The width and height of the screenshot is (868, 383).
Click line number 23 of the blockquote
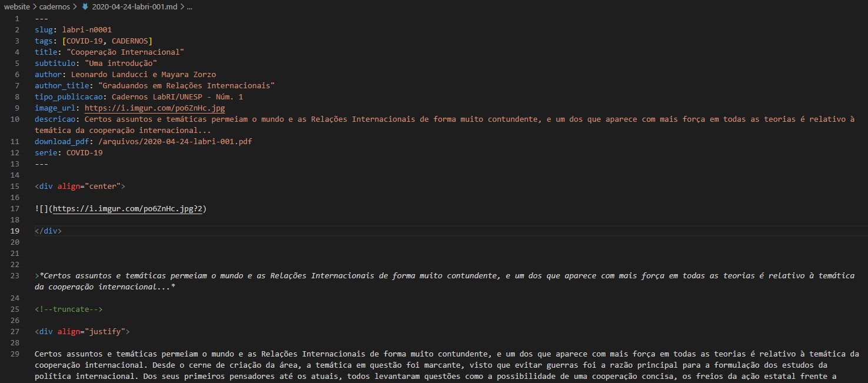click(x=15, y=276)
